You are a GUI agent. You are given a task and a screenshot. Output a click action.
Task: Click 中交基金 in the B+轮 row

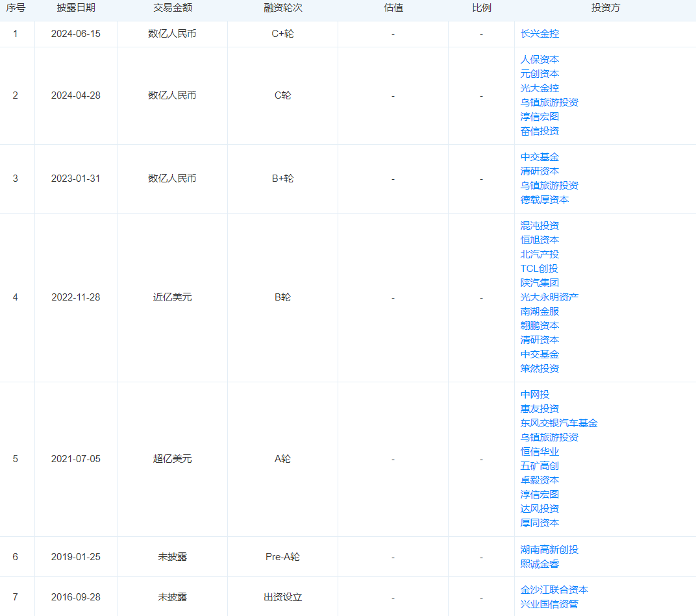[540, 157]
